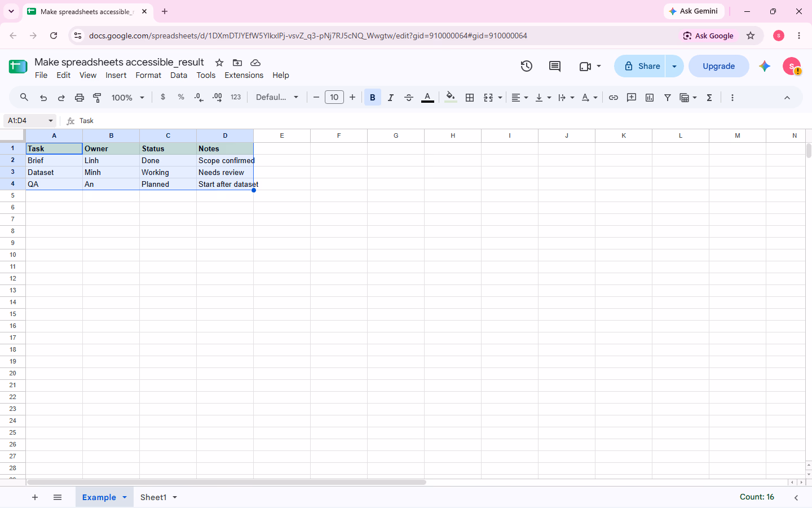Activate the paint format tool
The image size is (812, 508).
pyautogui.click(x=98, y=98)
